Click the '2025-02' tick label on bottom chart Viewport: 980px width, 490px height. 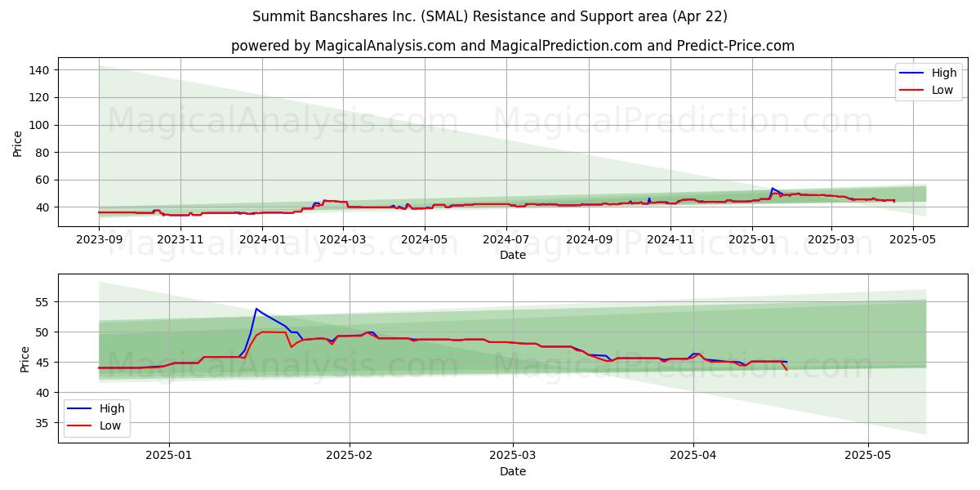(350, 456)
